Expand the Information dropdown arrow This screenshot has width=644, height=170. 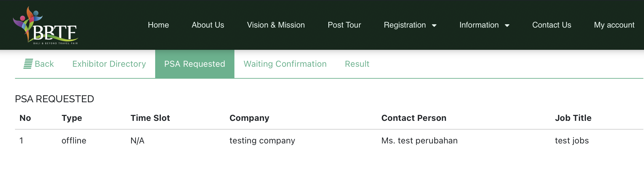click(x=507, y=26)
